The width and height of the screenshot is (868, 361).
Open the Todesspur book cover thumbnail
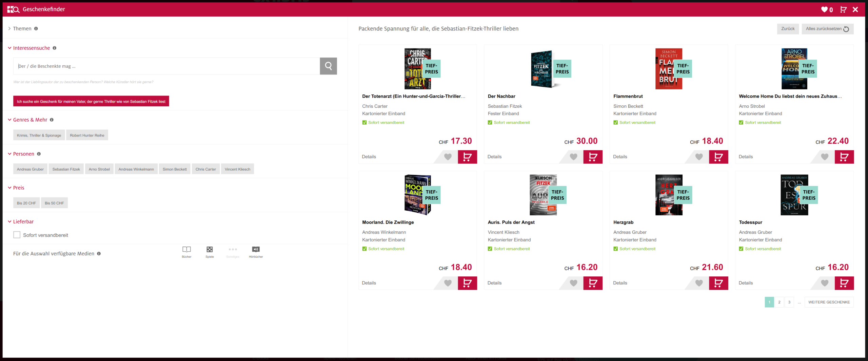(x=794, y=195)
